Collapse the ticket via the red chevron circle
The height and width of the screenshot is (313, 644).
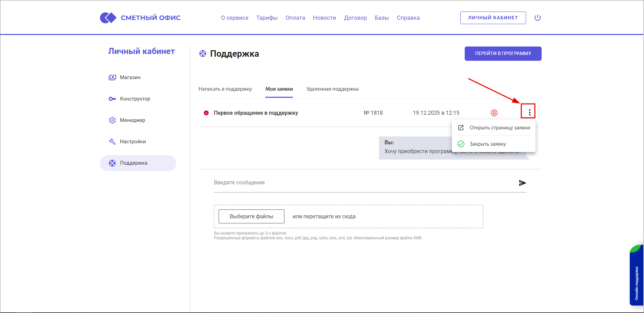(206, 112)
